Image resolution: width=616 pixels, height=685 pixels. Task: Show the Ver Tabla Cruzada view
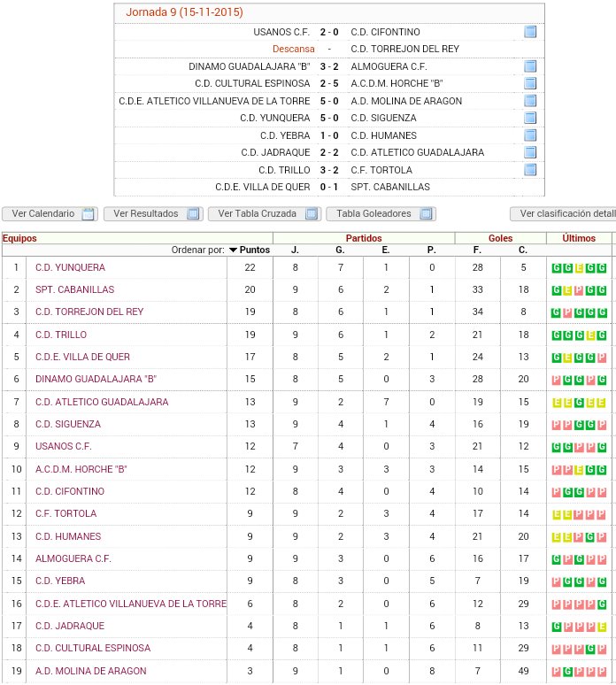tap(265, 213)
